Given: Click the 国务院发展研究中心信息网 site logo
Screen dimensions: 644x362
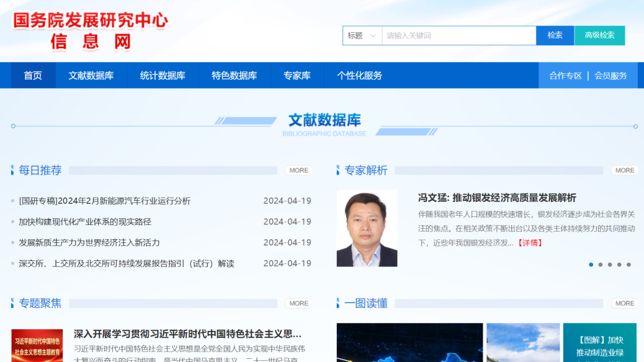Looking at the screenshot, I should [x=91, y=30].
